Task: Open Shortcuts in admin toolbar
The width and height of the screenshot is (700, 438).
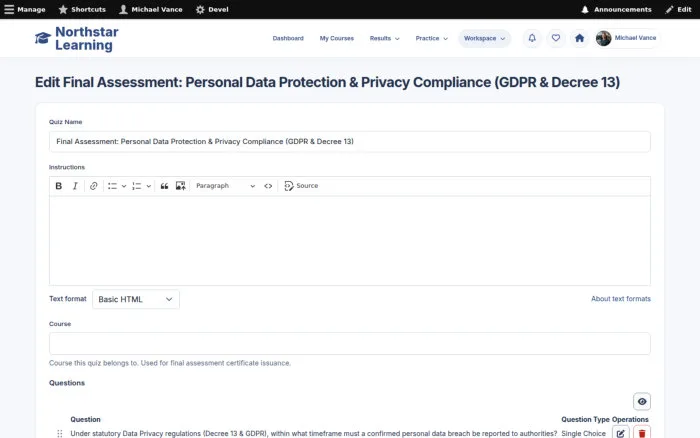Action: pyautogui.click(x=82, y=9)
